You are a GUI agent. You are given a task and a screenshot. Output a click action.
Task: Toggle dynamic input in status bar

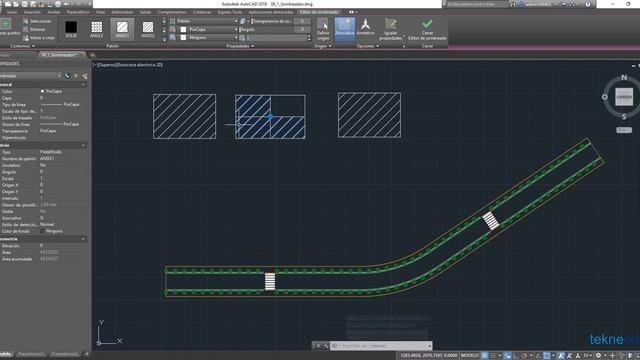tap(507, 356)
